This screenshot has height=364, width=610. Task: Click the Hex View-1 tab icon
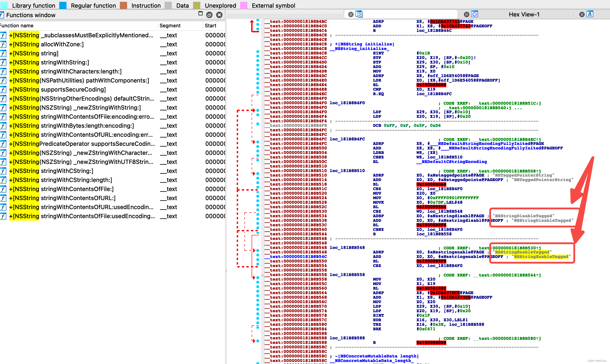(475, 14)
